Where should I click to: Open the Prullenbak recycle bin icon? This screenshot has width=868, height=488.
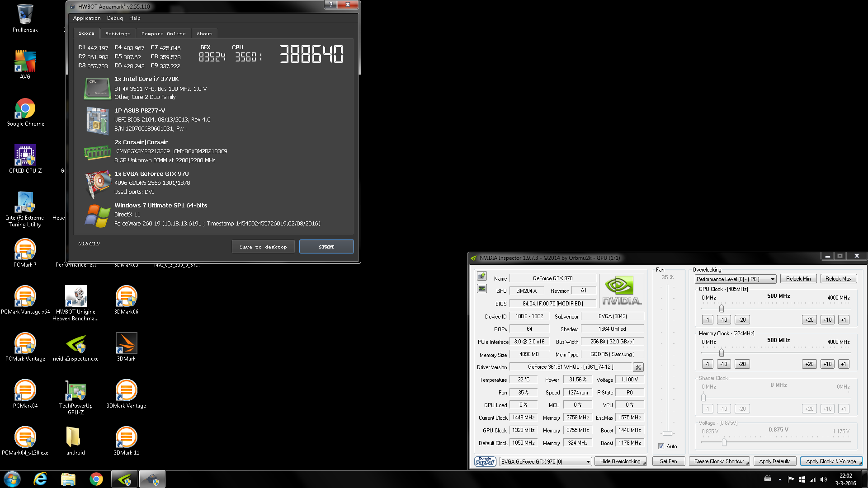pos(25,18)
